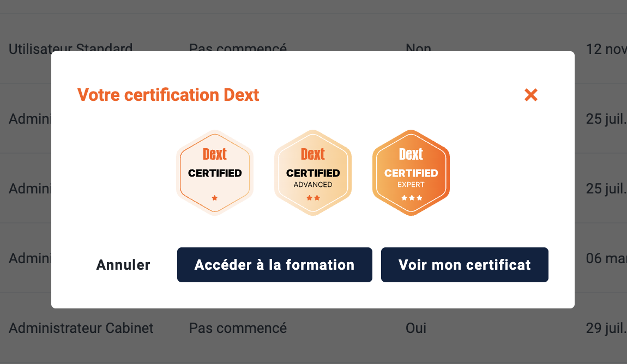Screen dimensions: 627x364
Task: Click the single star on Certified badge
Action: click(215, 198)
